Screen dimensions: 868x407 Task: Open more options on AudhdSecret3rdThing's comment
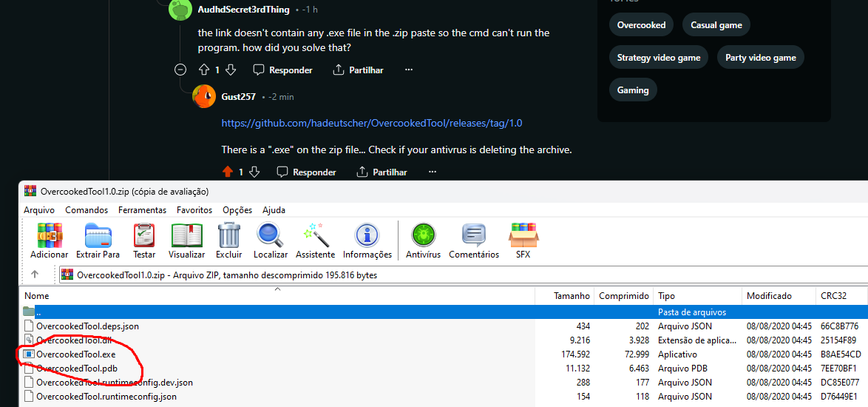[409, 70]
